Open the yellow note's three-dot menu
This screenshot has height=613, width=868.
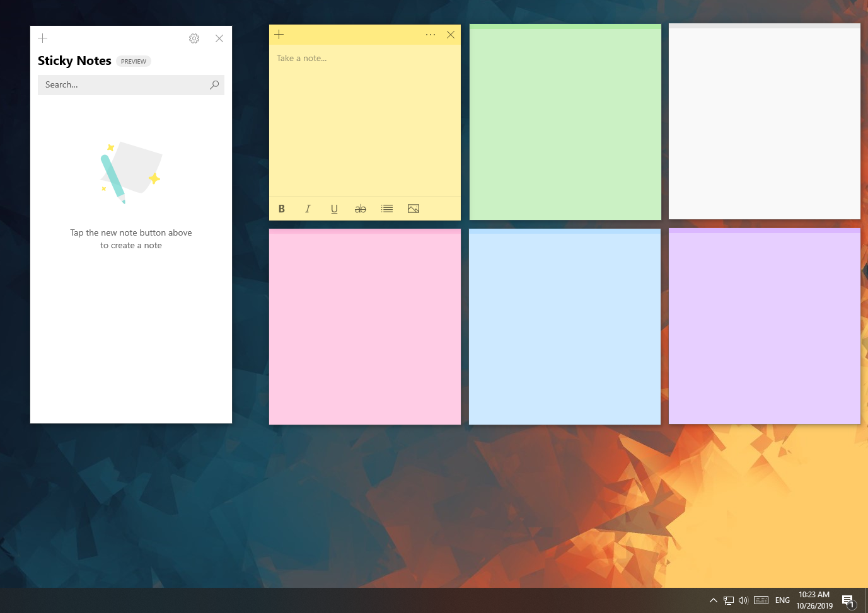coord(431,35)
